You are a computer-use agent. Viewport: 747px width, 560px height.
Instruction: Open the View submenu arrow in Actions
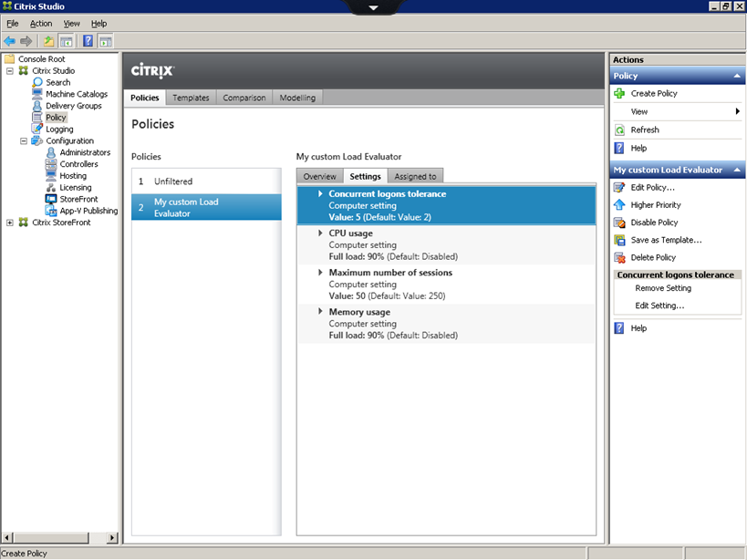(x=738, y=111)
